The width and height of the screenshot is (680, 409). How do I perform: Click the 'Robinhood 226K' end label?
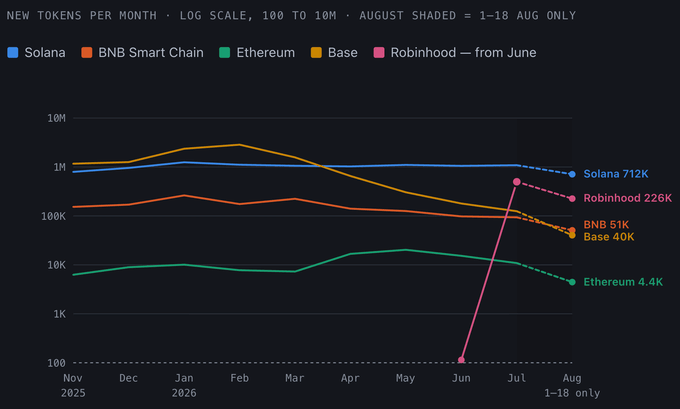[628, 198]
